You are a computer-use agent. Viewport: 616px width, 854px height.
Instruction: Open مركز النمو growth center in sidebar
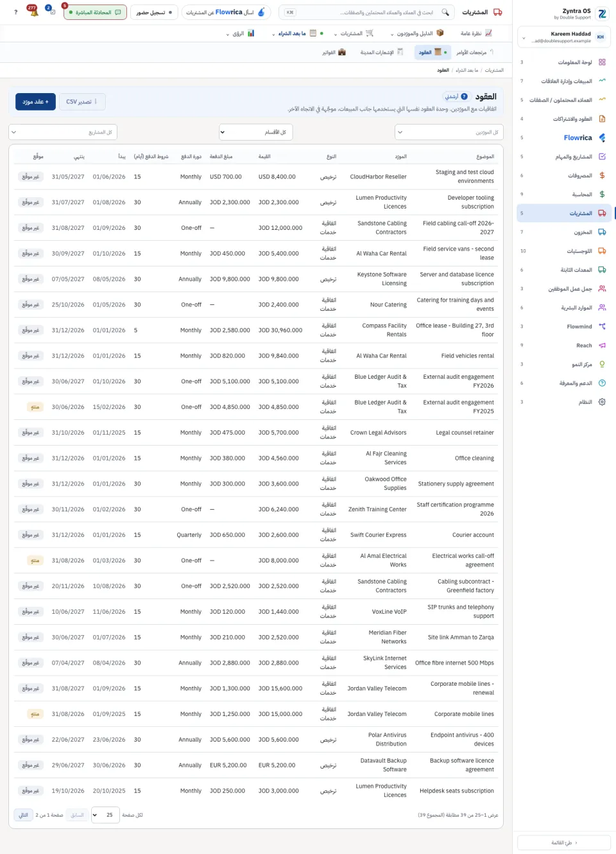564,364
